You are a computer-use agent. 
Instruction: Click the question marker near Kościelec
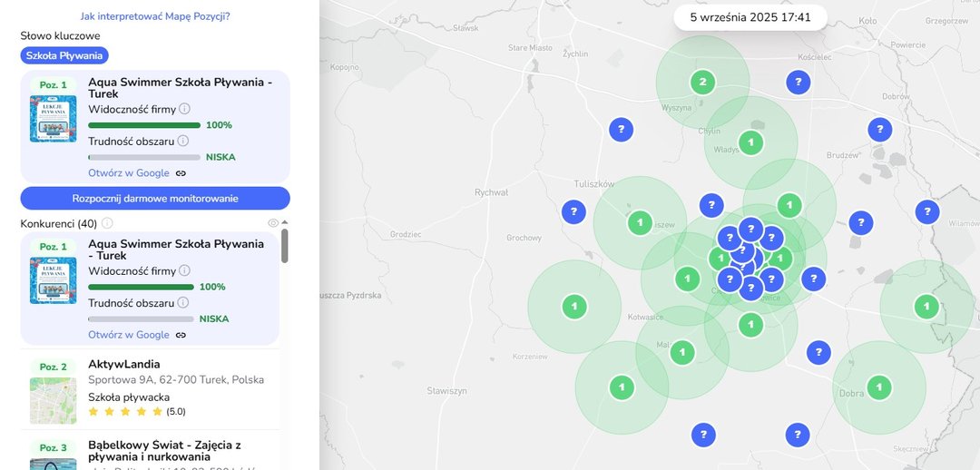click(798, 83)
